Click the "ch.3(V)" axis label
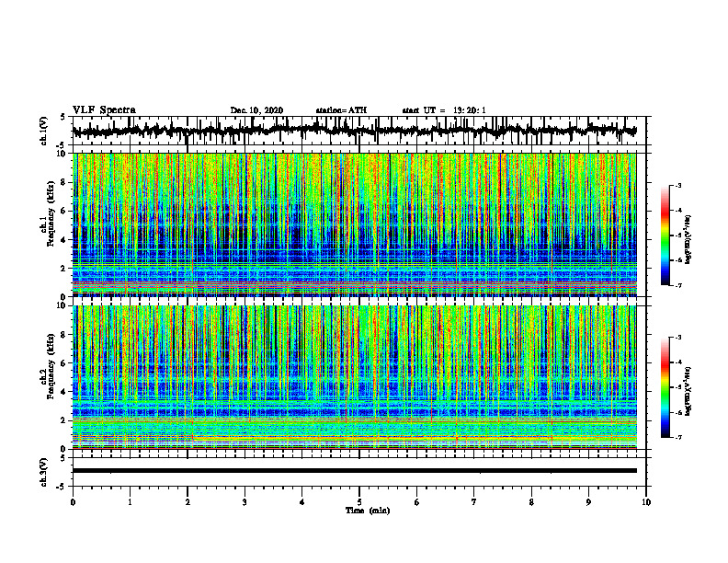 point(44,472)
